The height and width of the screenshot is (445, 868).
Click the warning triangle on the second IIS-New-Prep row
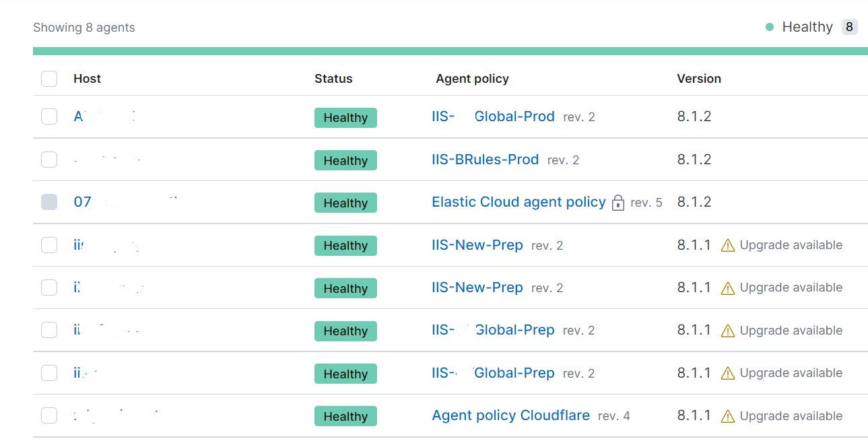727,288
